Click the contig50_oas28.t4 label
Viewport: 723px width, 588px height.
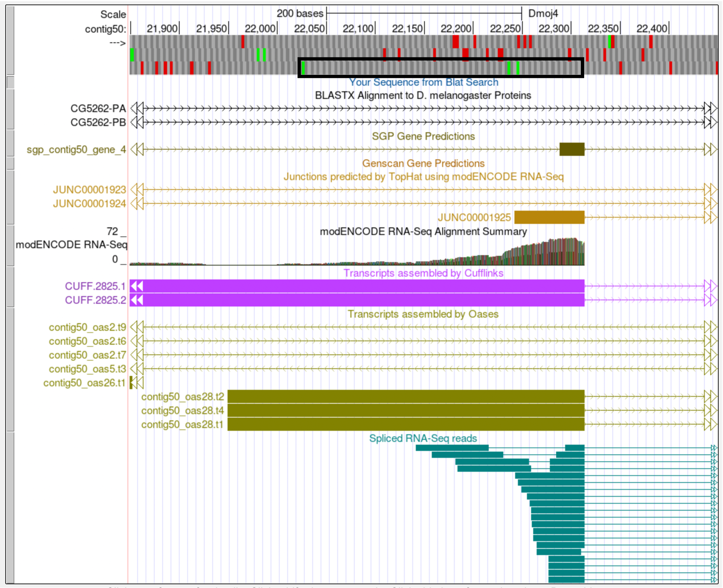coord(182,410)
